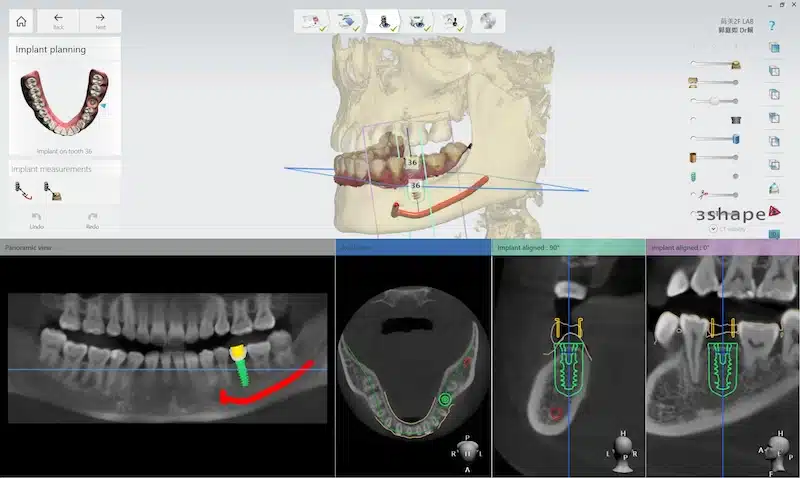Toggle the abutment visibility circle
Viewport: 800px width, 478px height.
(x=693, y=120)
